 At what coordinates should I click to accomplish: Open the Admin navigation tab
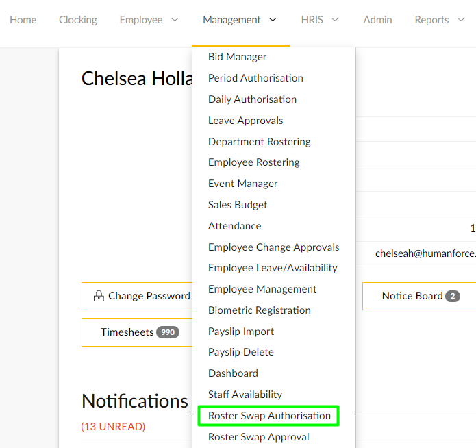tap(377, 20)
